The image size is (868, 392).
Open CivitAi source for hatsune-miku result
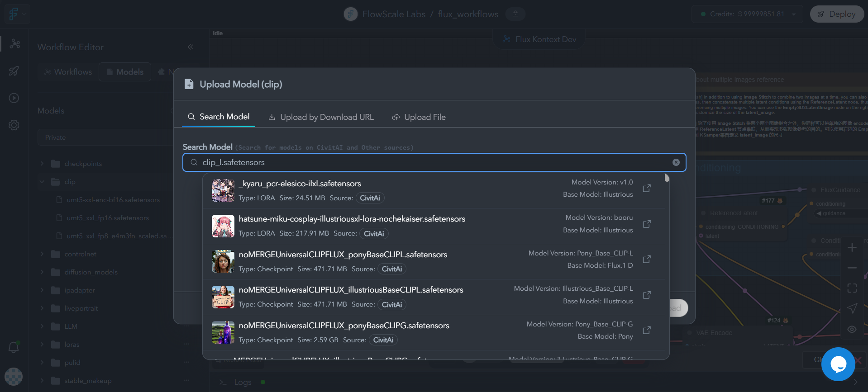374,234
